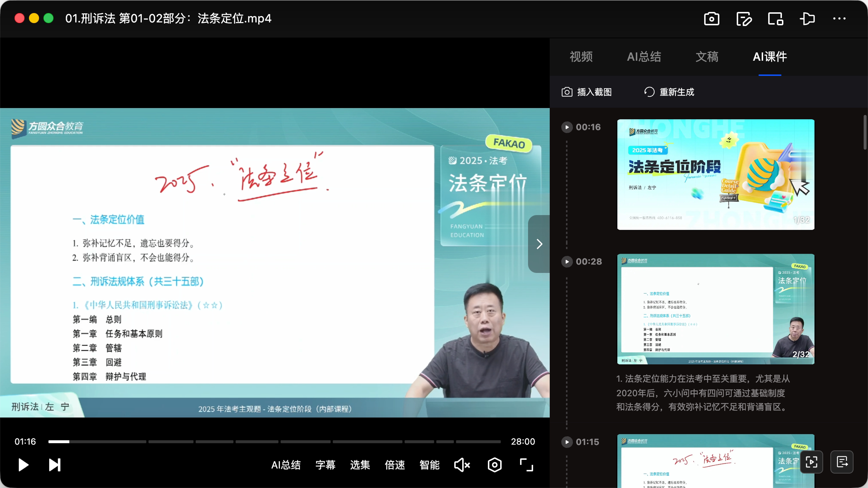
Task: Click 插入截图 to insert a screenshot
Action: 586,92
